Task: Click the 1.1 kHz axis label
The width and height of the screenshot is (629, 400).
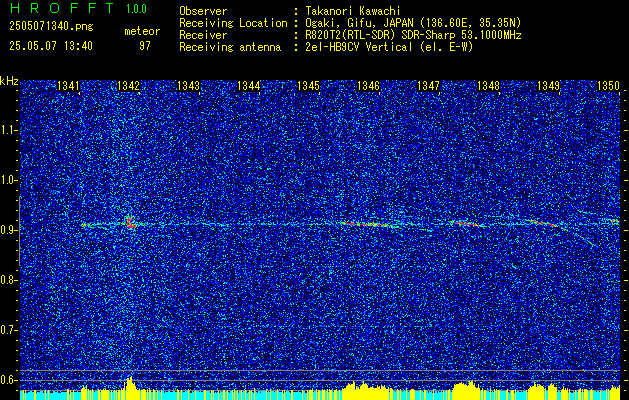Action: (8, 130)
